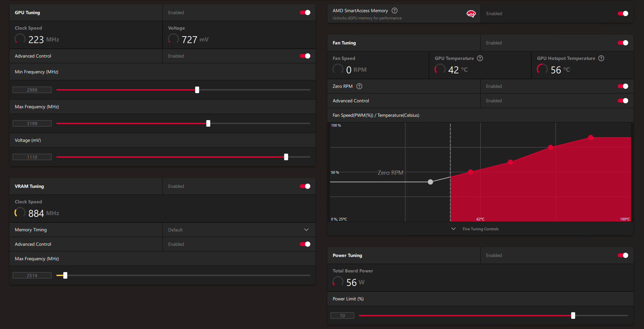This screenshot has height=329, width=644.
Task: Click GPU Max Frequency slider handle
Action: tap(208, 123)
